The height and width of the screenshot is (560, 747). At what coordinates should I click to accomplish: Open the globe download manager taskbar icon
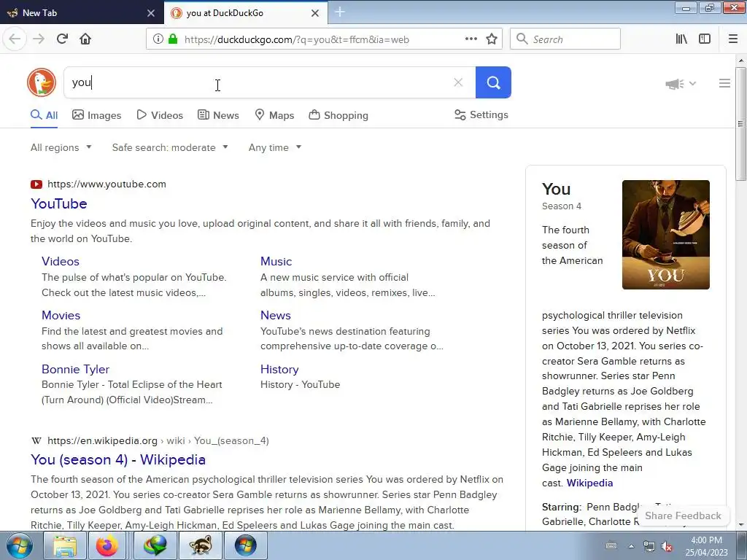click(155, 545)
